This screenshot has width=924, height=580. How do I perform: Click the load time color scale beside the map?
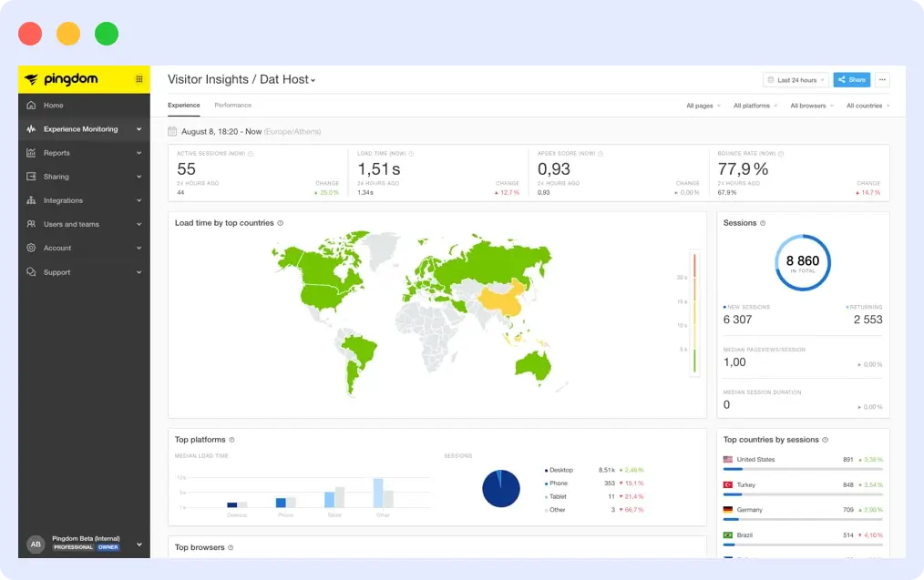pyautogui.click(x=695, y=310)
